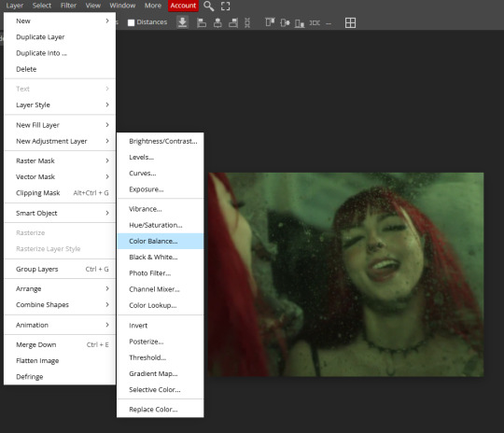Select Gradient Map... adjustment
The width and height of the screenshot is (504, 433).
point(161,373)
